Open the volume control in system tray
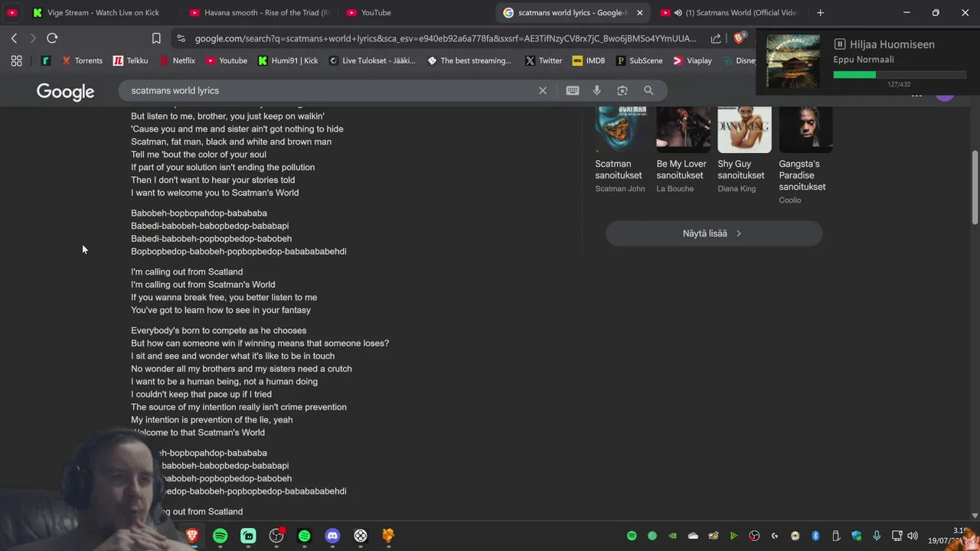This screenshot has height=551, width=980. pos(913,536)
